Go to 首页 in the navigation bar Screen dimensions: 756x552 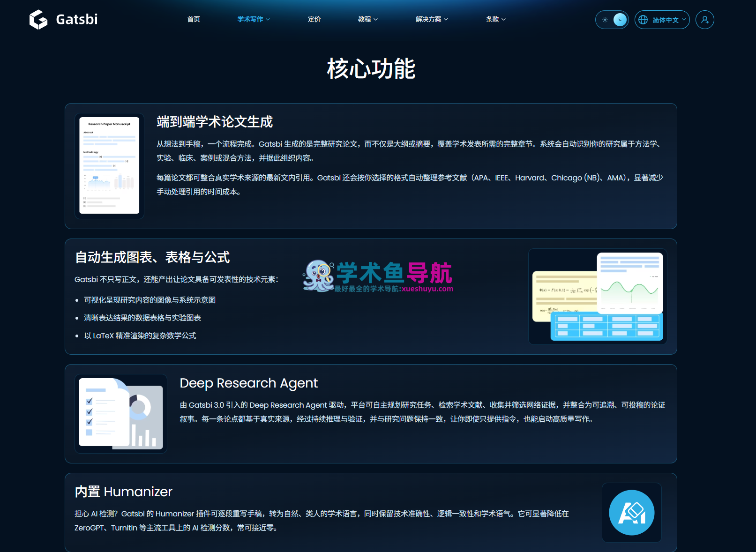click(x=194, y=19)
